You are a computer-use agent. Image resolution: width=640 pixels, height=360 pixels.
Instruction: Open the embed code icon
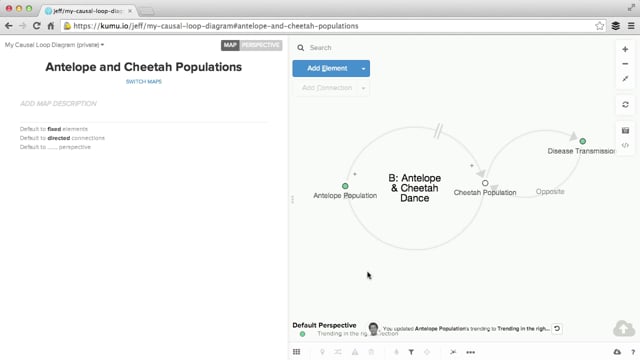point(625,145)
